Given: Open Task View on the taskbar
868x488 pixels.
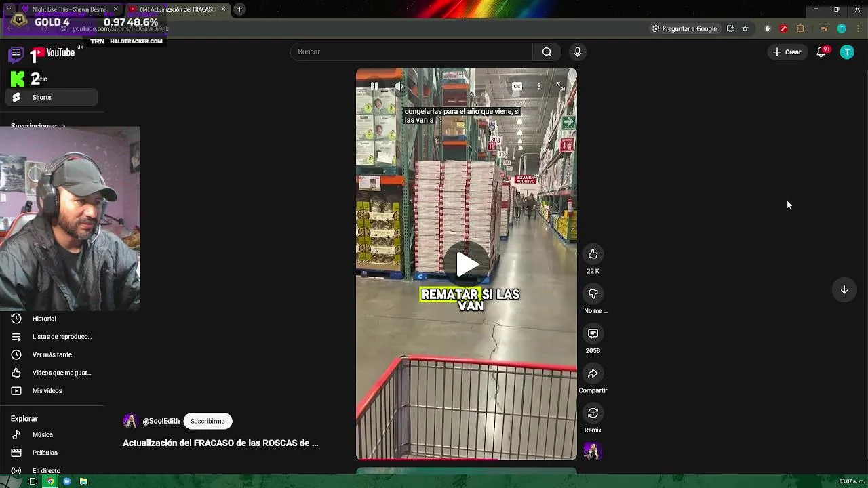Looking at the screenshot, I should pyautogui.click(x=32, y=481).
